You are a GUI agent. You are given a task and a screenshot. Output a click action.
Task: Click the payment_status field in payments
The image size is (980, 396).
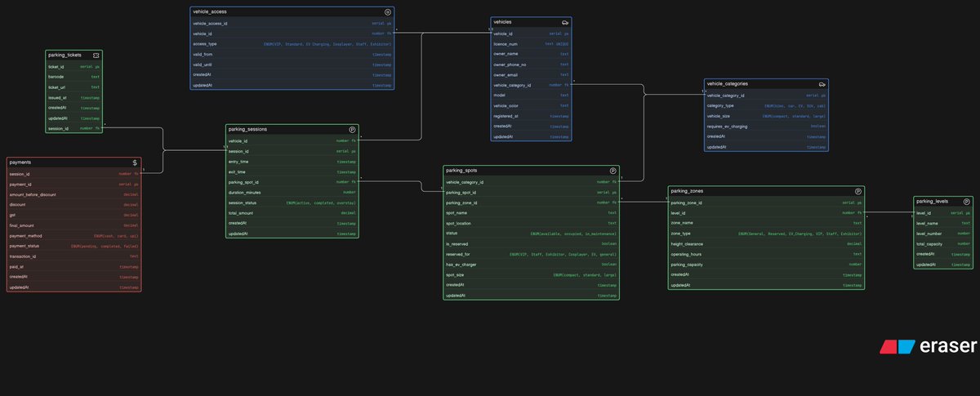(x=73, y=246)
